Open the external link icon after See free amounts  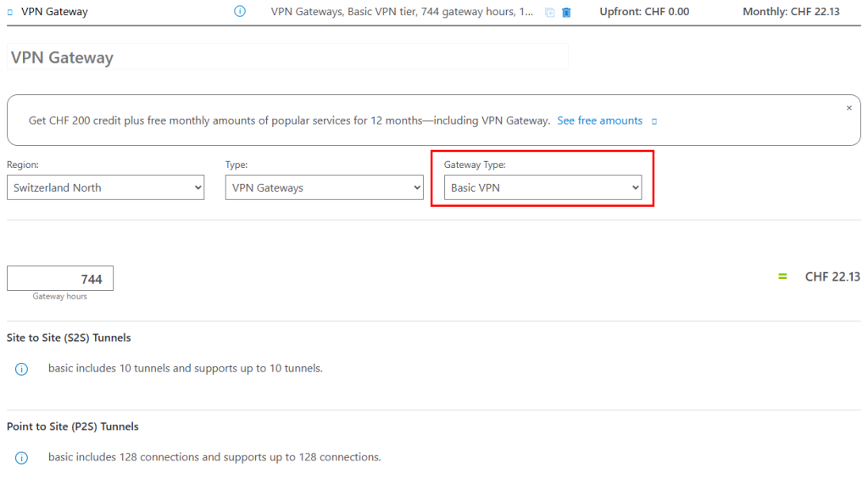[x=654, y=121]
